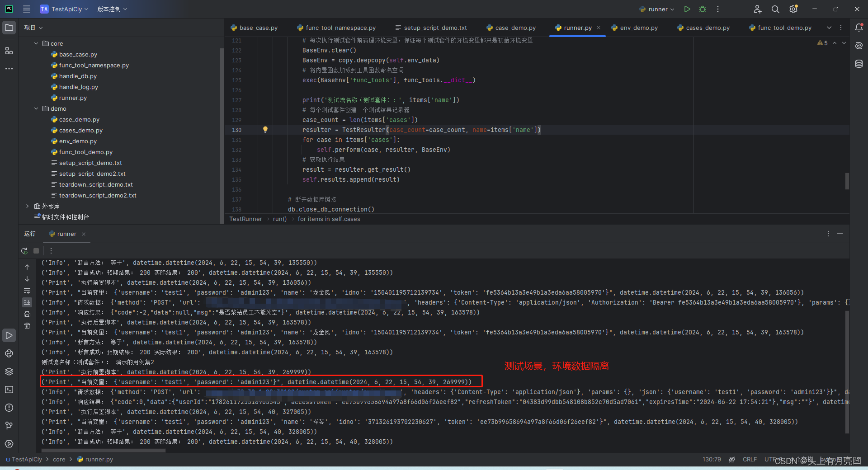Viewport: 868px width, 470px height.
Task: Open Notifications bell panel
Action: 859,28
